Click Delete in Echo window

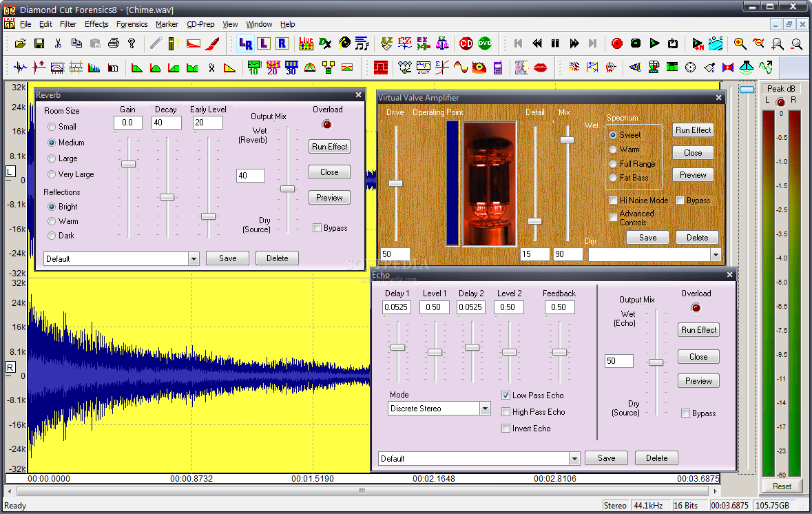pos(656,458)
